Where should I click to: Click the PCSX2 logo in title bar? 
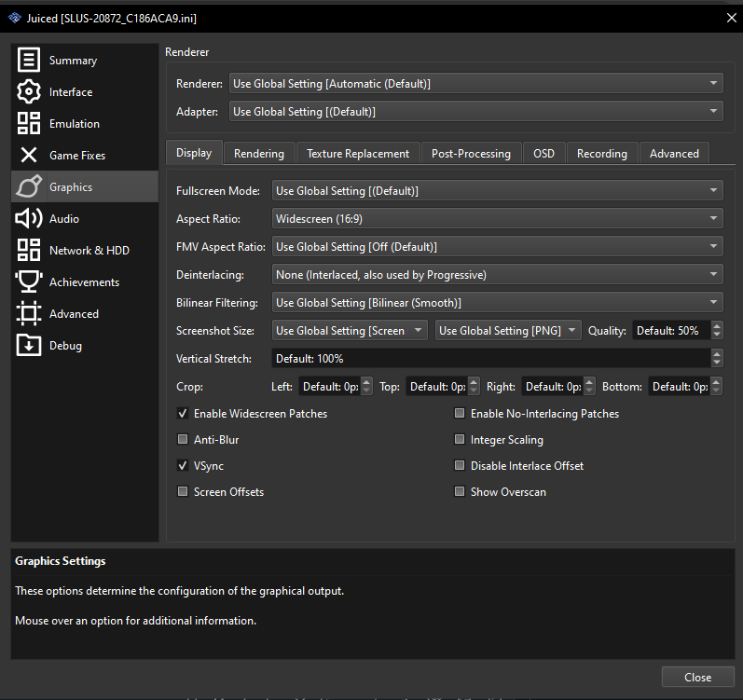pos(15,18)
